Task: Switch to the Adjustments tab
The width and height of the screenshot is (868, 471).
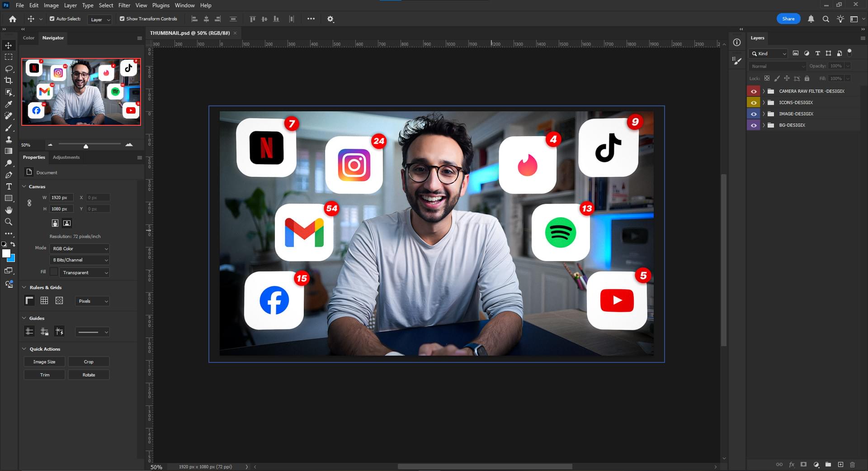Action: pos(66,157)
